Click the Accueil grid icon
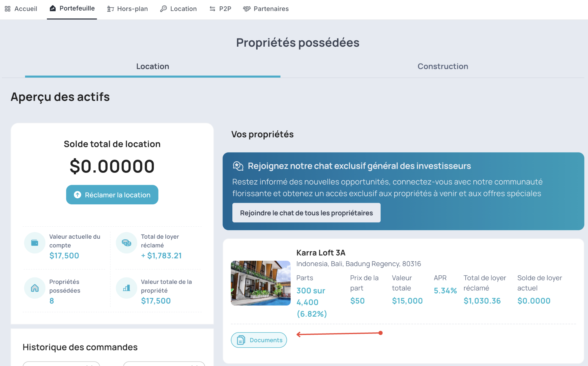 [8, 9]
